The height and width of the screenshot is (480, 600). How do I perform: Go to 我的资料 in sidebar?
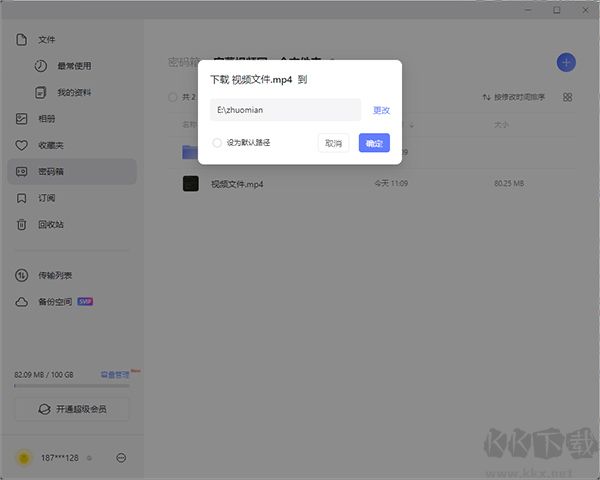74,92
